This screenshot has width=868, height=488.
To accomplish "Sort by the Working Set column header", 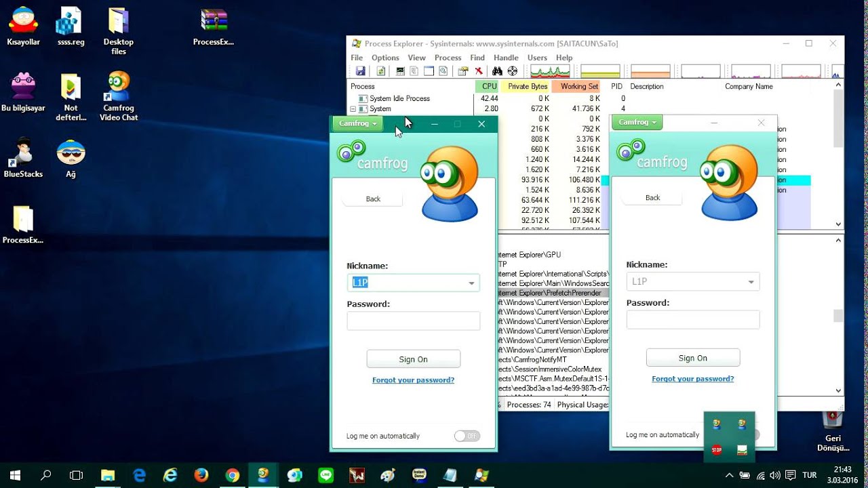I will pos(576,86).
